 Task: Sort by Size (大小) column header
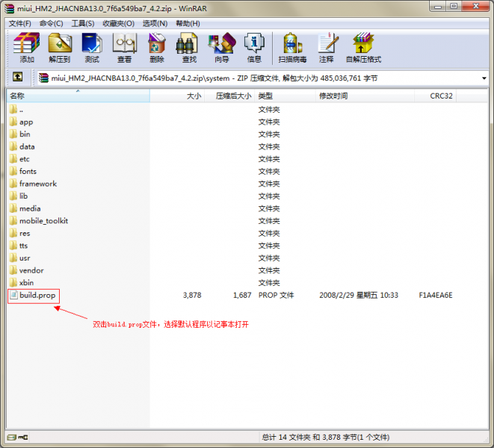(x=177, y=96)
